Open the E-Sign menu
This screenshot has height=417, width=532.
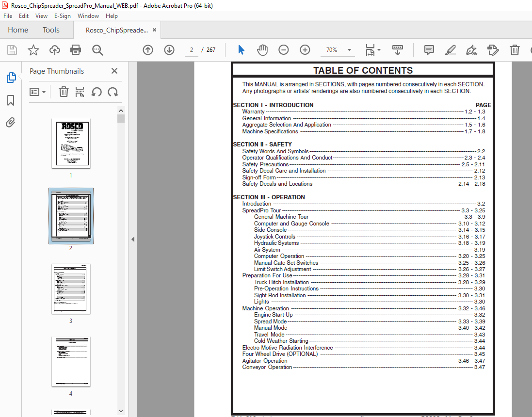(63, 16)
